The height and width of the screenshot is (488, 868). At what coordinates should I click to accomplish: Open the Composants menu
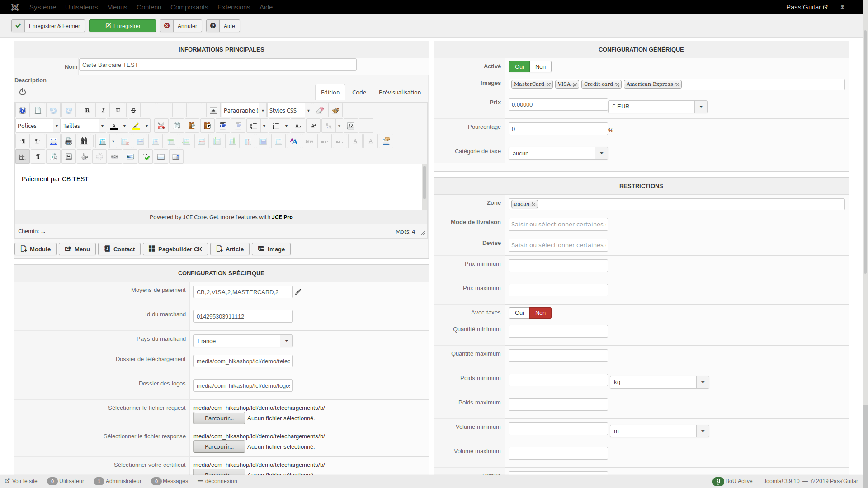189,7
